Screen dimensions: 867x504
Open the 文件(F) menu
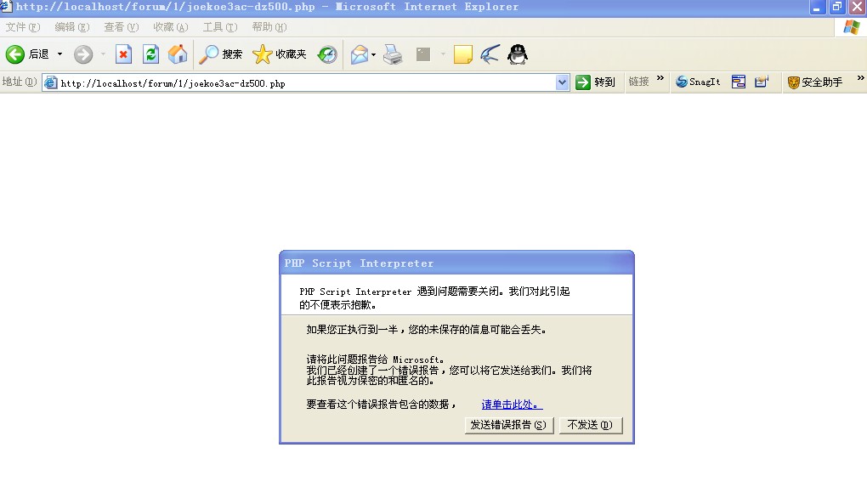point(23,27)
